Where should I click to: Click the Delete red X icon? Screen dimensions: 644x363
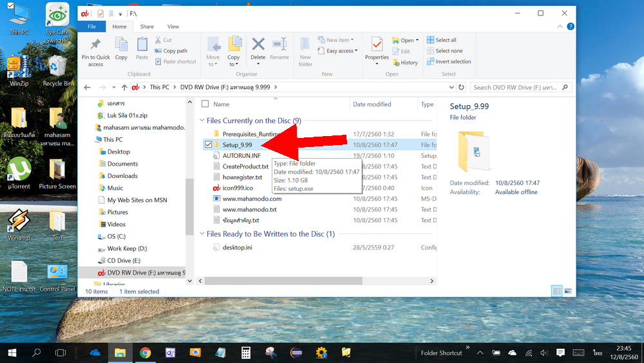coord(258,44)
